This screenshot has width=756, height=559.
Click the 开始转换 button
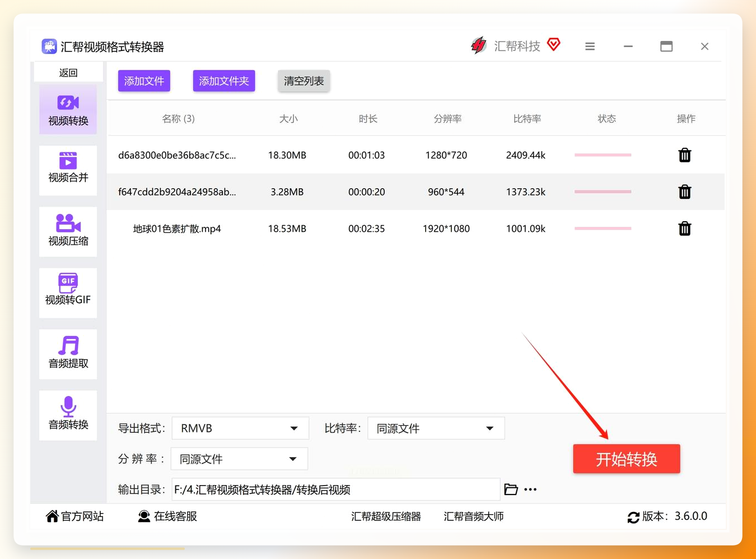click(x=627, y=459)
